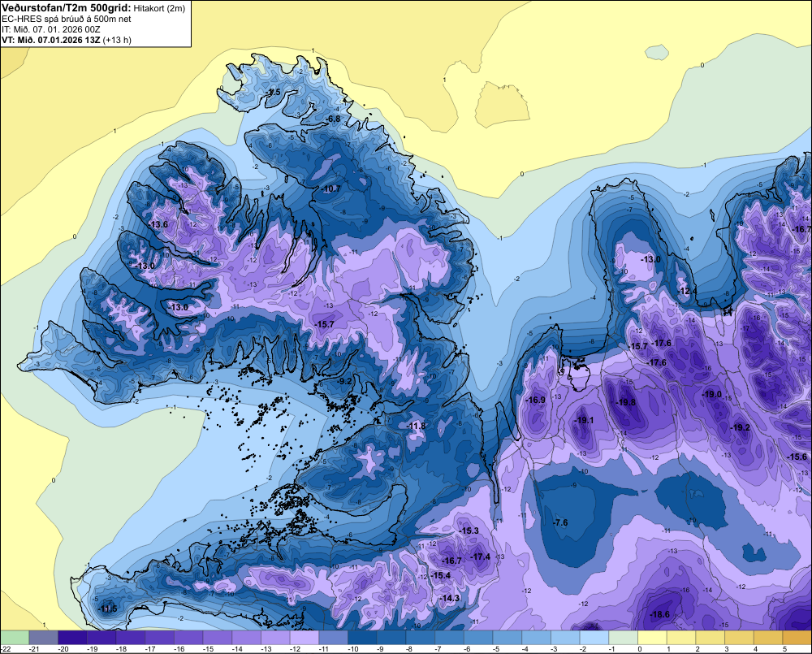Click the '-11' legend scale label
Screen dimensions: 812x654
point(324,649)
